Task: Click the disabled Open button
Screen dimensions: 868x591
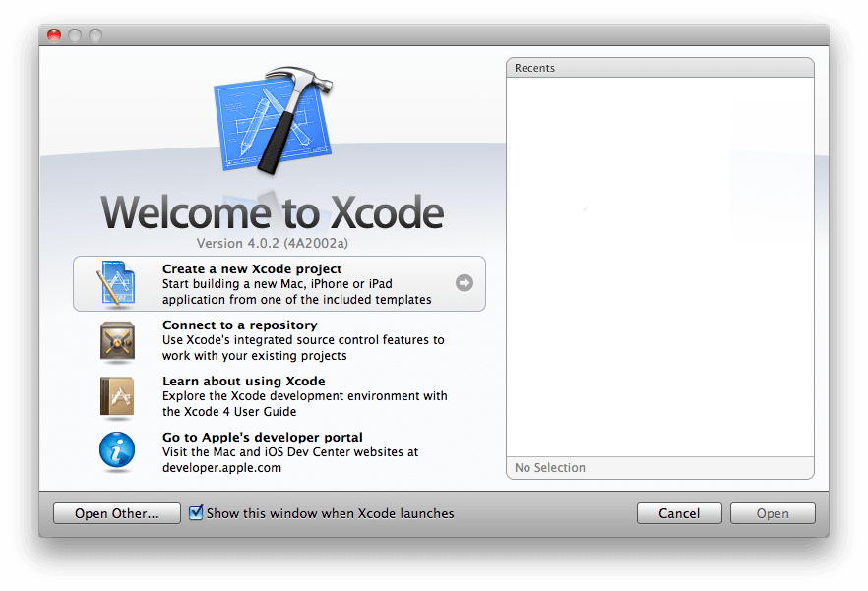Action: coord(773,513)
